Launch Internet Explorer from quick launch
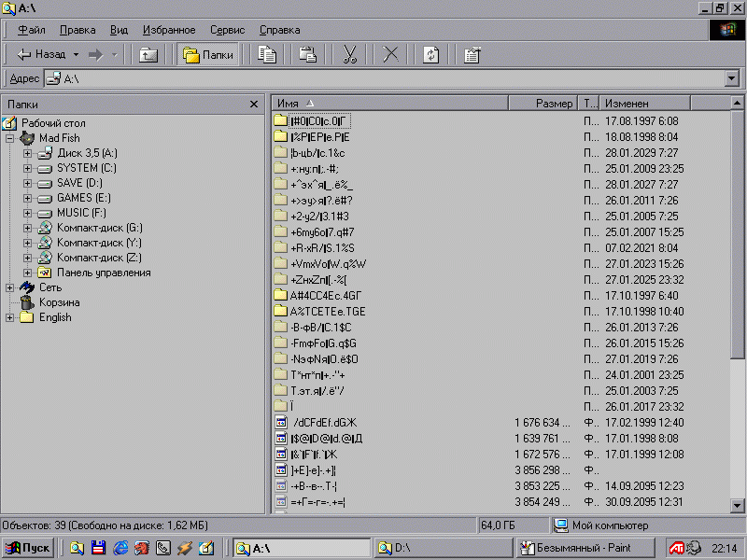747x560 pixels. [x=120, y=549]
